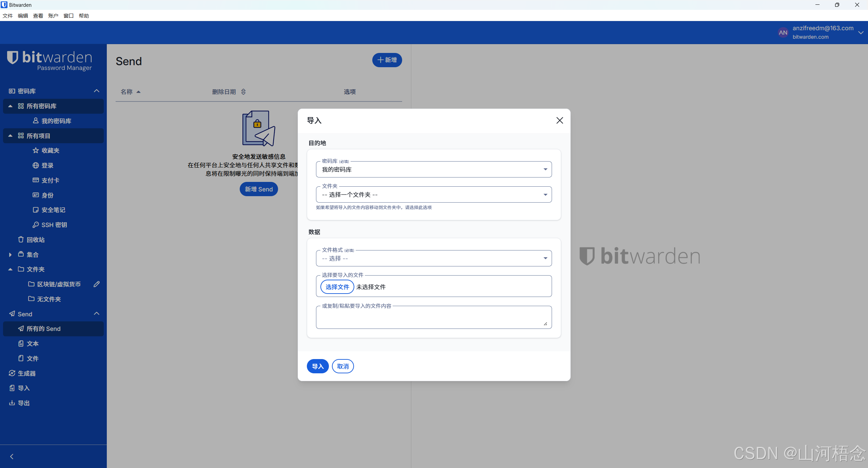
Task: Open the account switcher chevron
Action: 861,33
